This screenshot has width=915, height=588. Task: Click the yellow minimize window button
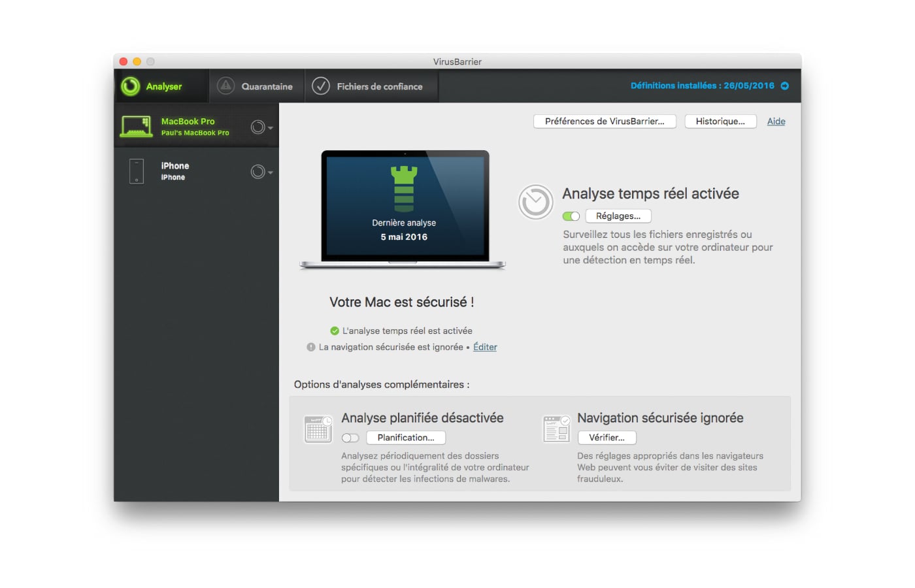(137, 61)
